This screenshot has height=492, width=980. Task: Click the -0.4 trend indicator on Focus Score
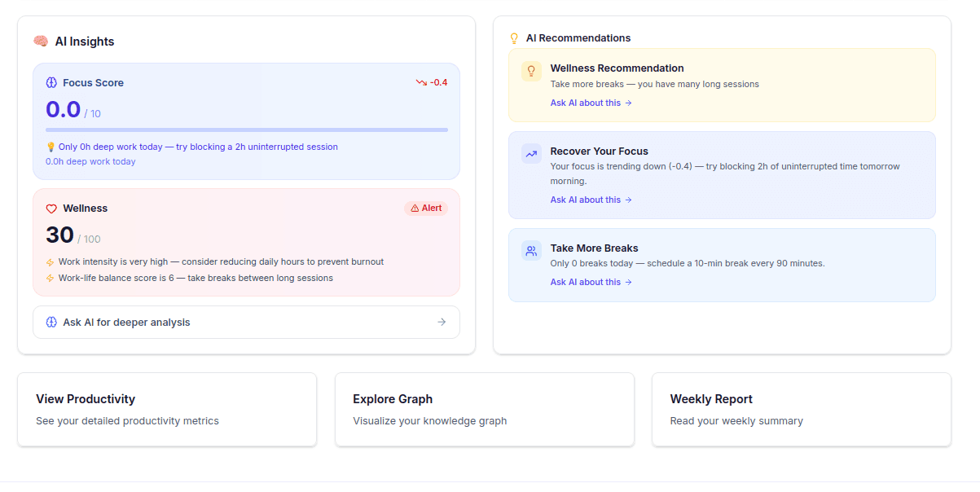click(432, 82)
